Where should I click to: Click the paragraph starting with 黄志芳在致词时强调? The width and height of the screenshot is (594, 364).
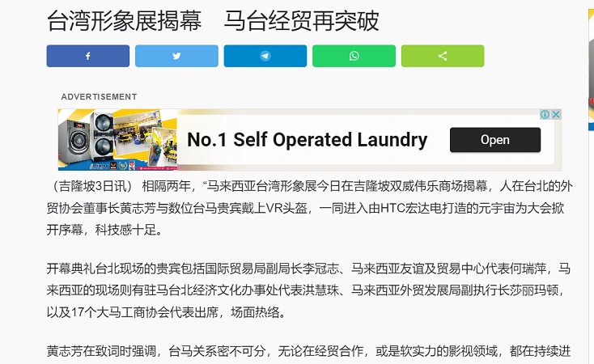click(x=309, y=351)
